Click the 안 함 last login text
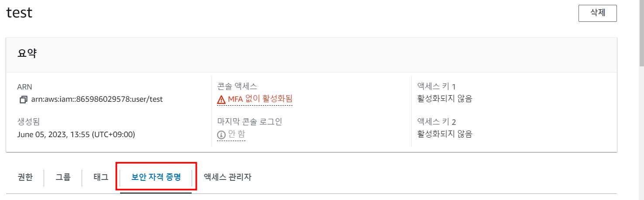 (x=237, y=134)
